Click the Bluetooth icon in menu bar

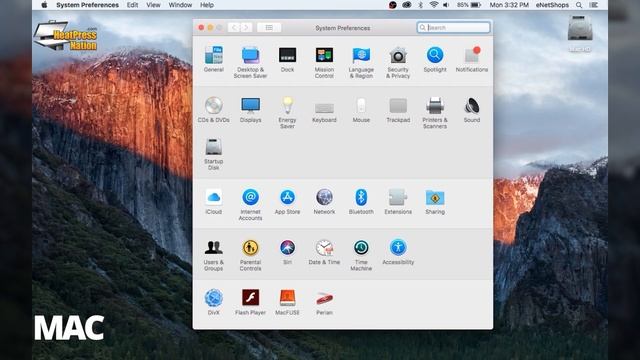(x=420, y=5)
